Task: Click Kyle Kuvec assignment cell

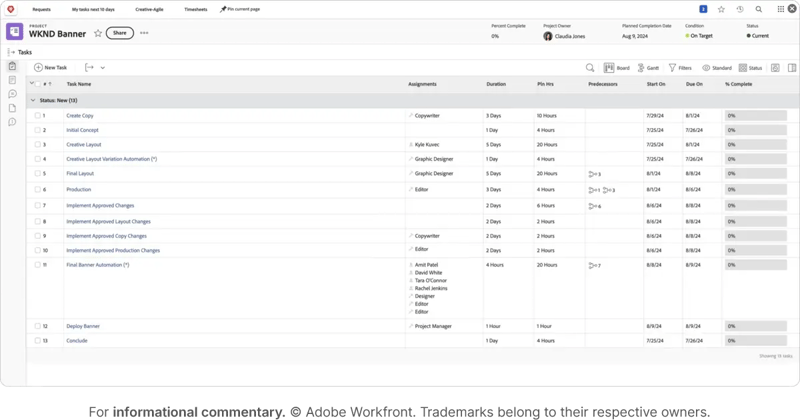Action: pos(427,144)
